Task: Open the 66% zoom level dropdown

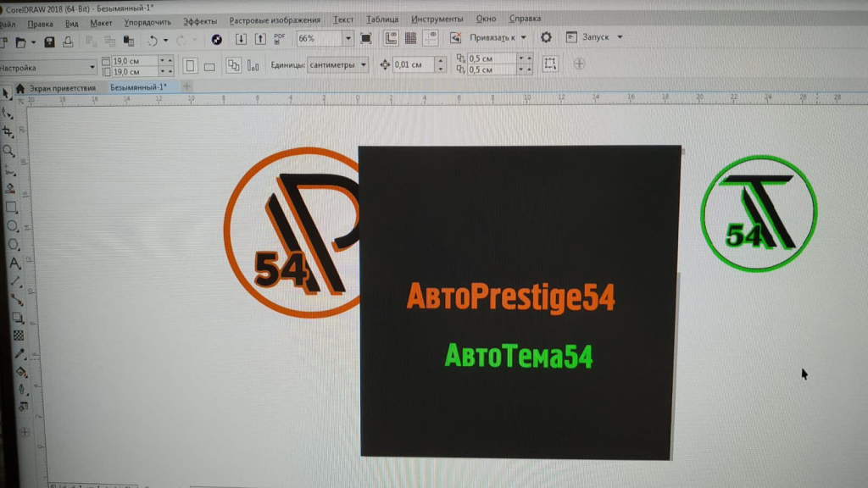Action: pyautogui.click(x=348, y=38)
